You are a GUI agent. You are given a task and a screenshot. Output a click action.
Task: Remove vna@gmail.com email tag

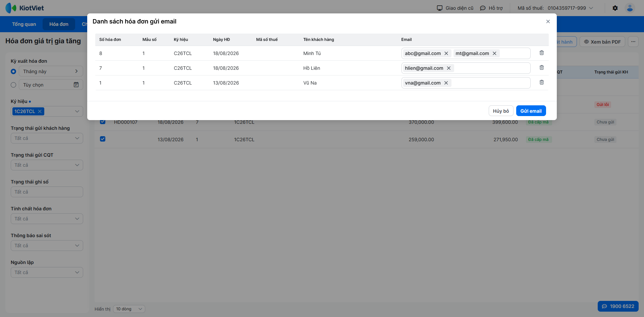[x=446, y=83]
